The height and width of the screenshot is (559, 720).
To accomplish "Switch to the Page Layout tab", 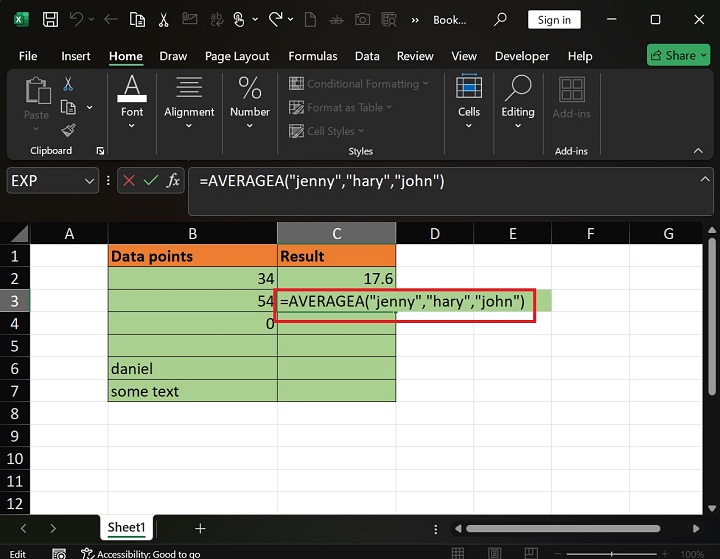I will click(x=237, y=56).
